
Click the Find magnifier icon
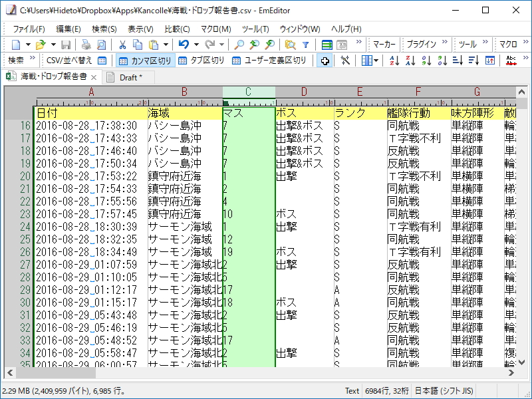point(239,45)
